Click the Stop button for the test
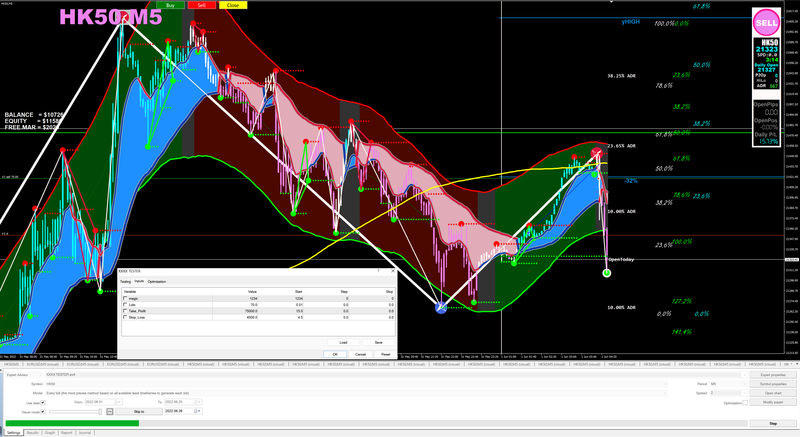 [773, 423]
